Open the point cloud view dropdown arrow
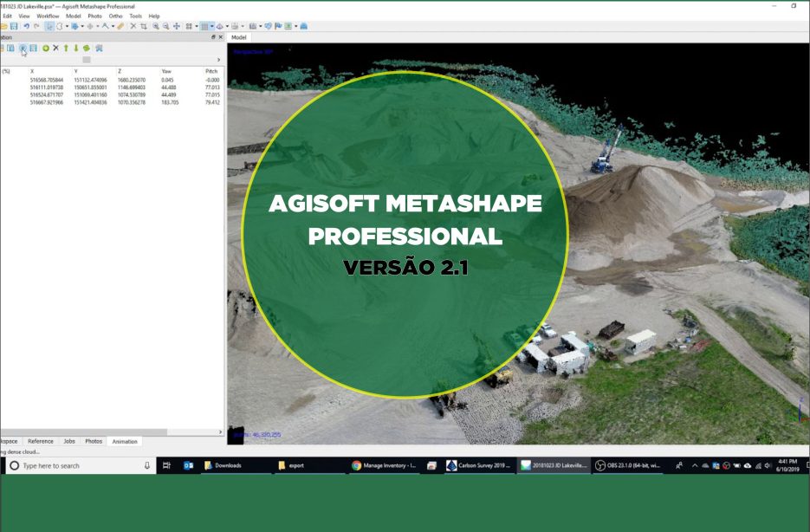 pyautogui.click(x=197, y=26)
